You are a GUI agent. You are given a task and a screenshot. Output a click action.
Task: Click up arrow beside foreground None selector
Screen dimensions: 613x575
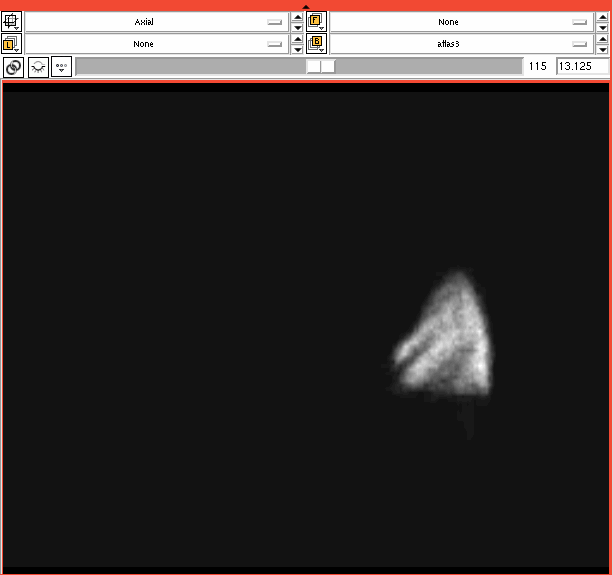(x=602, y=17)
